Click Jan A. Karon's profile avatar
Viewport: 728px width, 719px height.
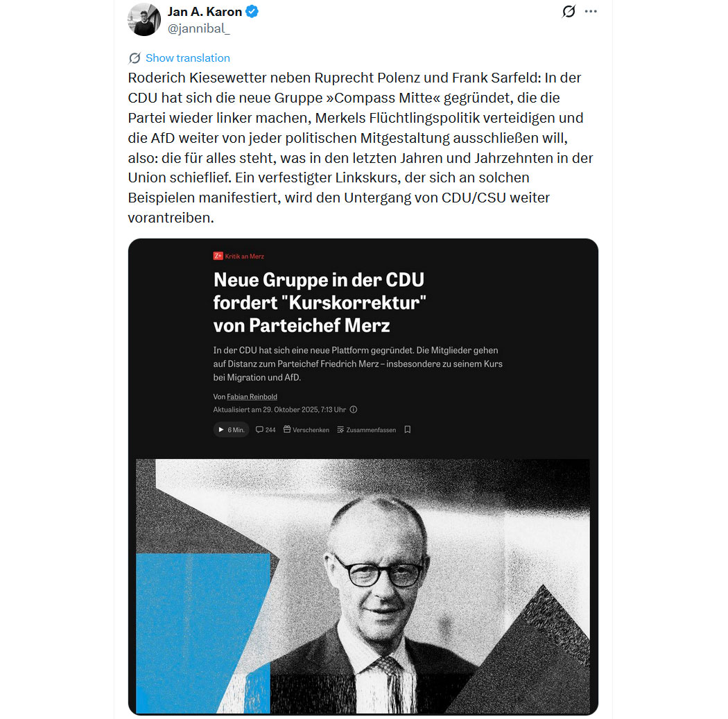(144, 19)
